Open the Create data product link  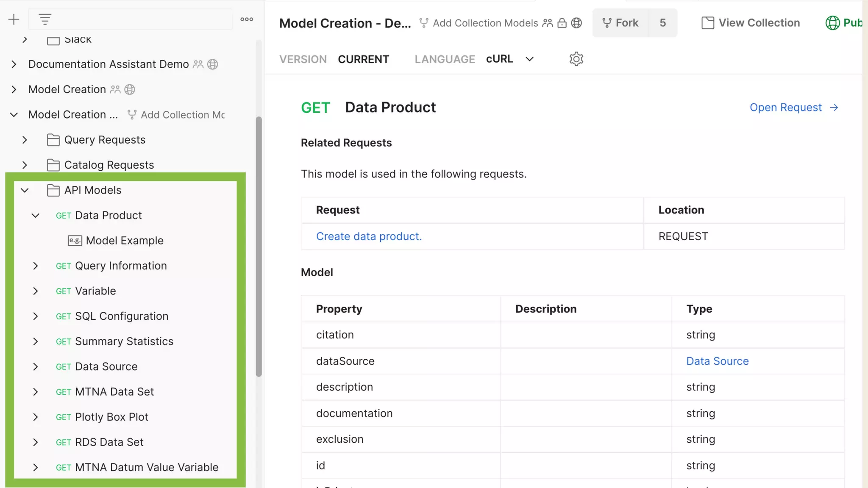tap(369, 236)
